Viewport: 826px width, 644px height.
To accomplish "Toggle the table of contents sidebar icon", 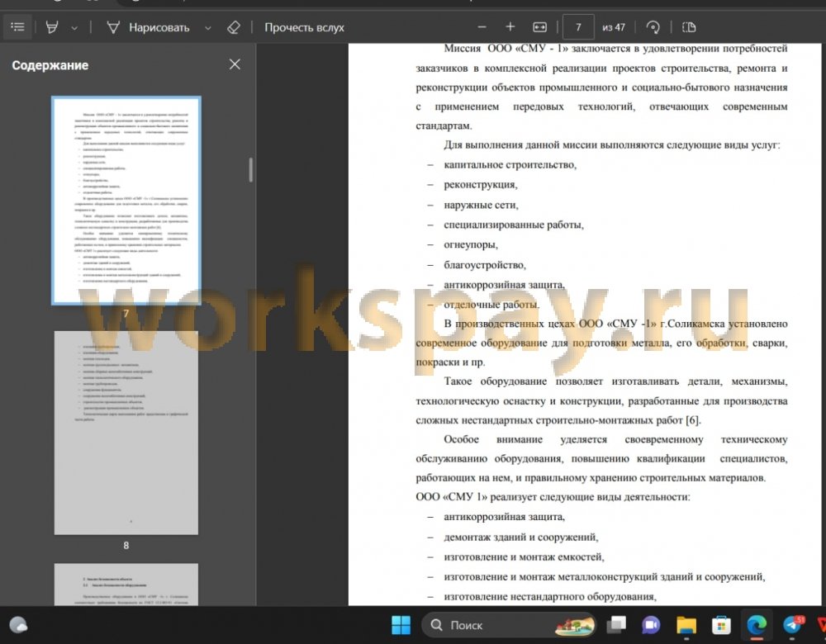I will tap(18, 27).
